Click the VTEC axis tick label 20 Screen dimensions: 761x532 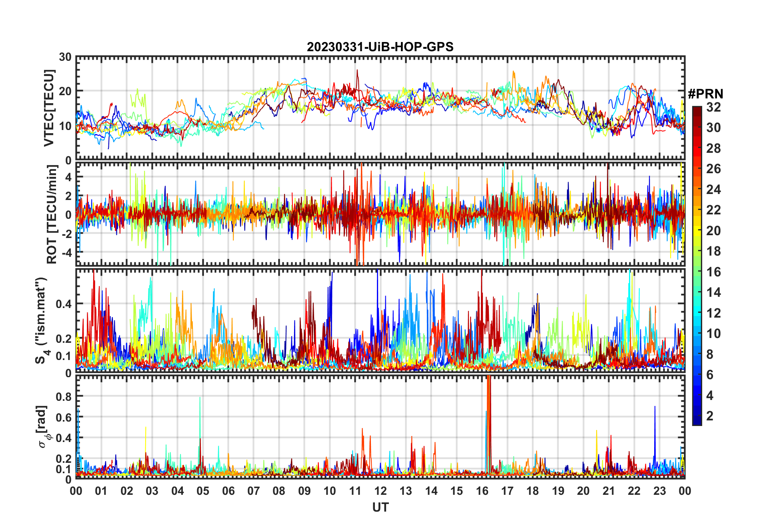pos(65,91)
